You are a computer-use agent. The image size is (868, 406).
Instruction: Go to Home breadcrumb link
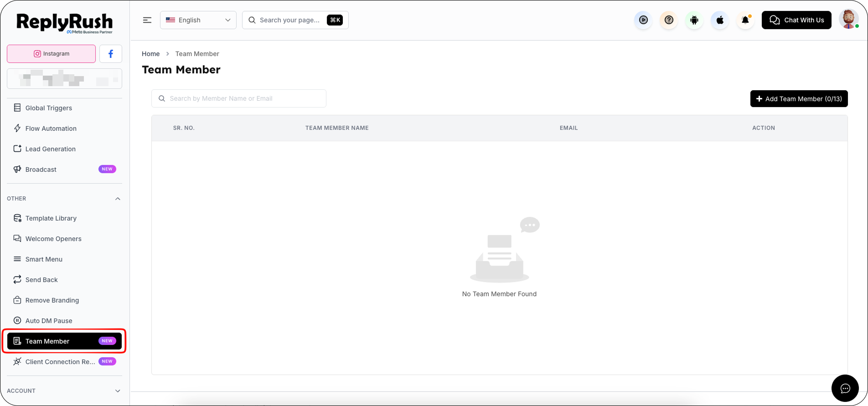[x=151, y=54]
